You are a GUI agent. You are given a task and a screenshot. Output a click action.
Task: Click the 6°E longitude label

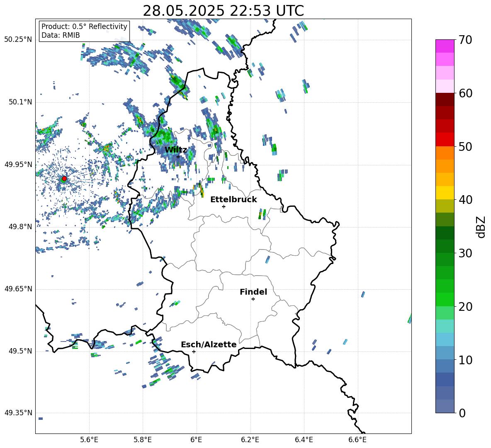point(196,440)
